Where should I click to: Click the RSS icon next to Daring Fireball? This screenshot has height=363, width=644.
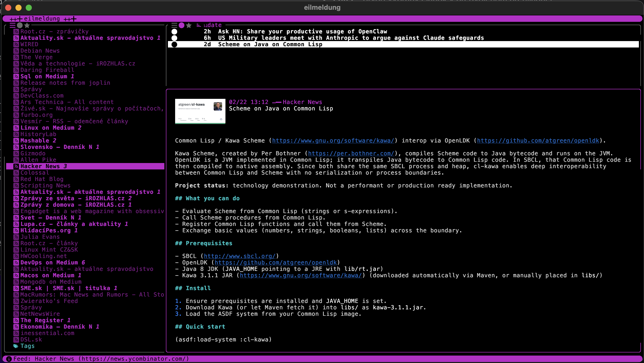[x=16, y=70]
